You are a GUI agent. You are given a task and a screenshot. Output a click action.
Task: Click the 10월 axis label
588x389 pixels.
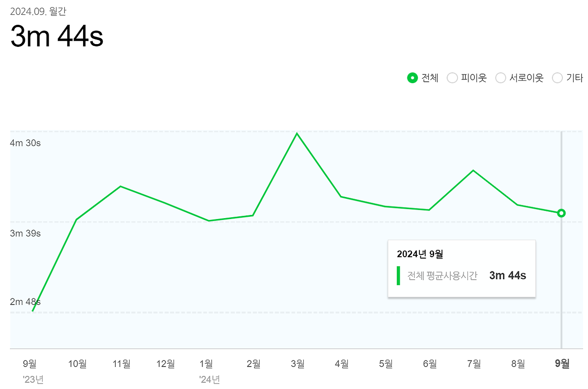[77, 364]
